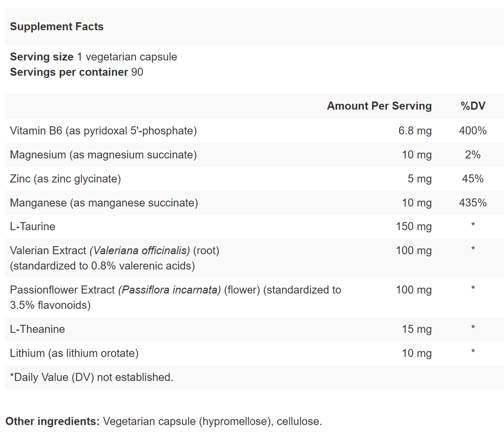
Task: Click the Serving size text line
Action: coord(93,57)
